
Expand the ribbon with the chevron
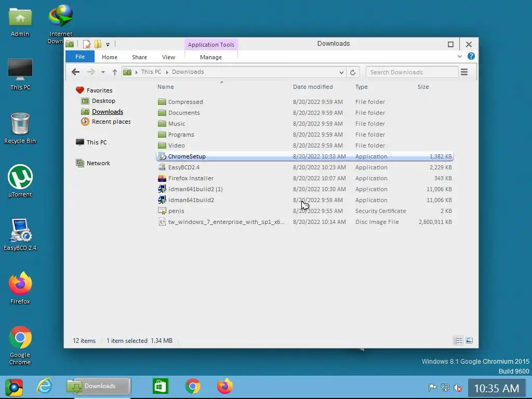pos(460,56)
